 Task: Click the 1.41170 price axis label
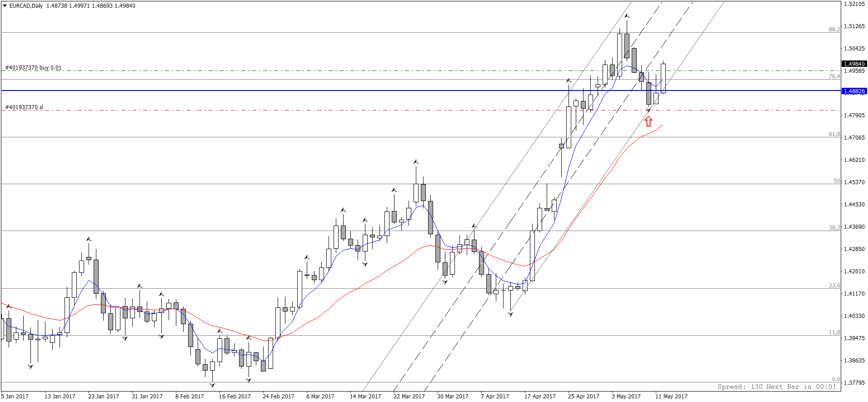click(x=854, y=294)
